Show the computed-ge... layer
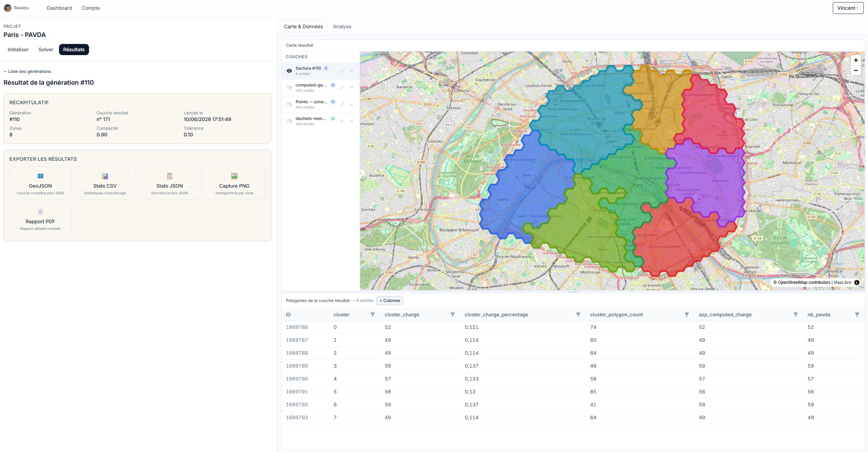The height and width of the screenshot is (452, 868). pos(289,88)
